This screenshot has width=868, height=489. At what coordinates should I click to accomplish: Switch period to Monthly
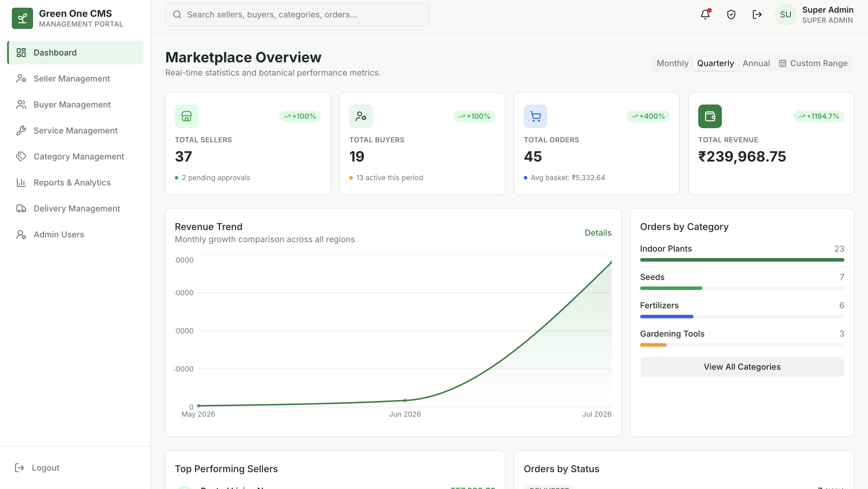point(672,63)
